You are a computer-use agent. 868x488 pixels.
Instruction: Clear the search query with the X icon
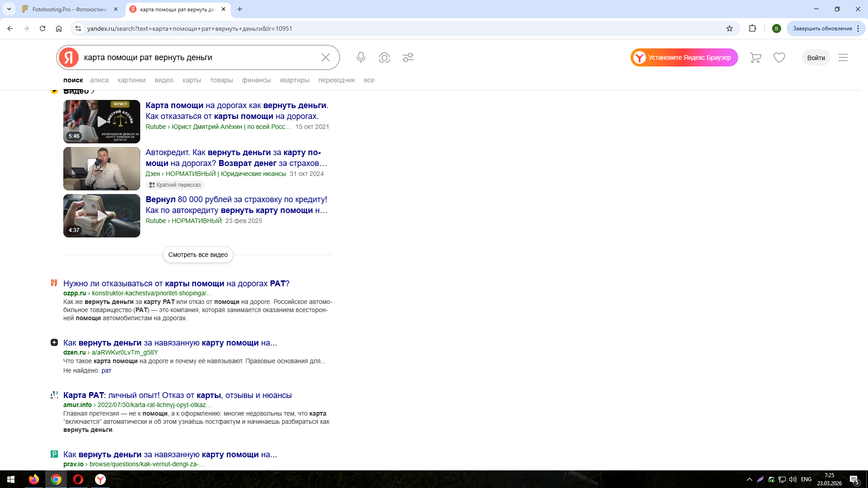(326, 57)
